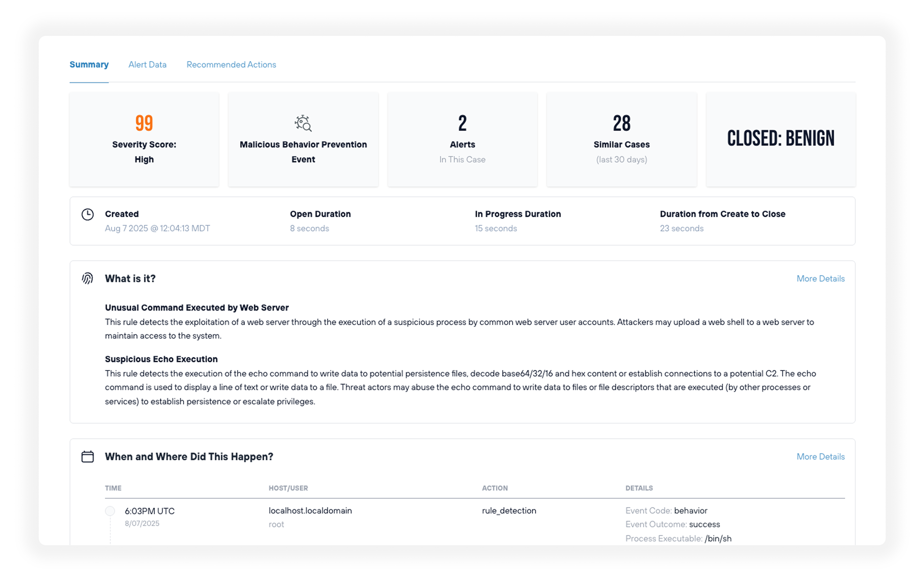The width and height of the screenshot is (924, 581).
Task: Click the 28 Similar Cases card
Action: click(622, 140)
